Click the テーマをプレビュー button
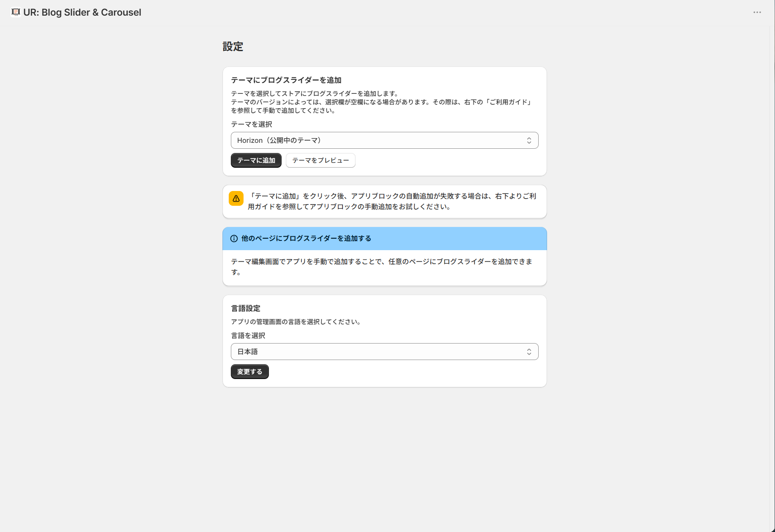 click(x=320, y=161)
